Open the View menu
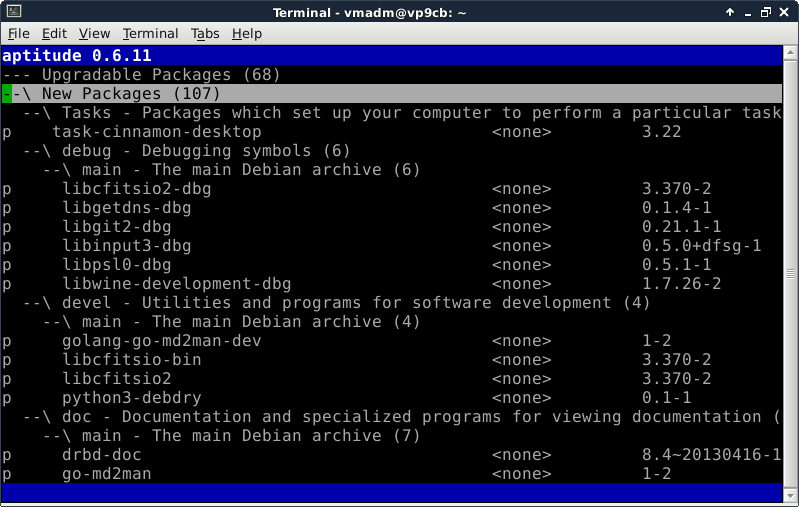 click(x=94, y=33)
